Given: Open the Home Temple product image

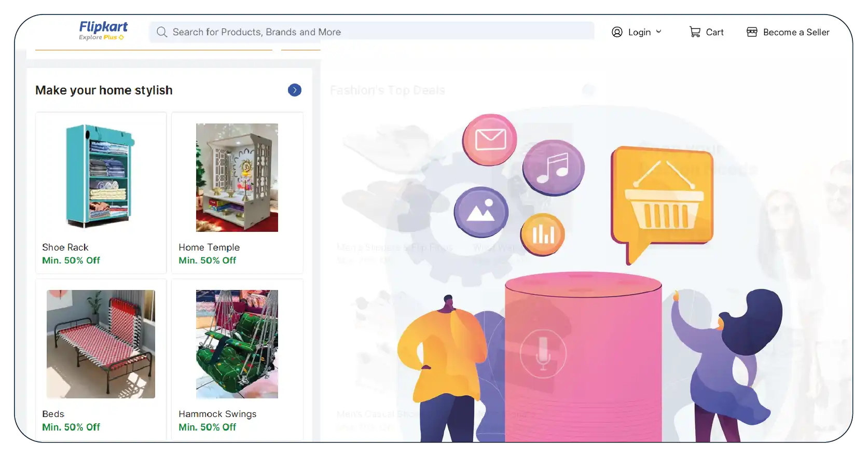Looking at the screenshot, I should [x=237, y=177].
